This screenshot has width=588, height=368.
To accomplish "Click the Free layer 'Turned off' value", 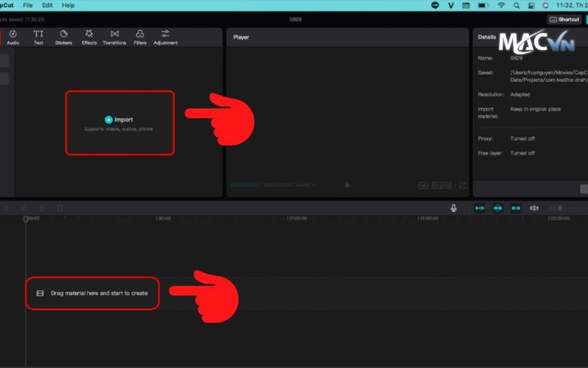I will click(523, 153).
